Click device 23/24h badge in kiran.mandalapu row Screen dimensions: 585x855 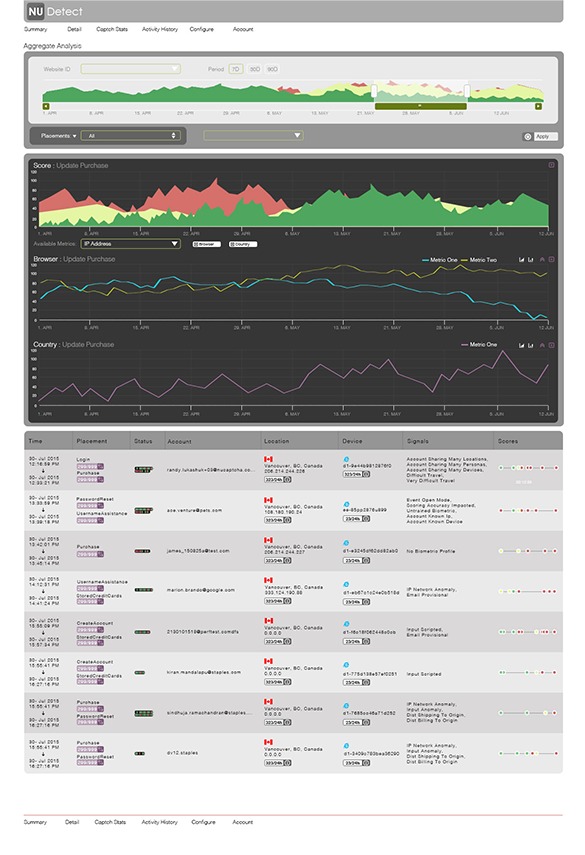[357, 682]
